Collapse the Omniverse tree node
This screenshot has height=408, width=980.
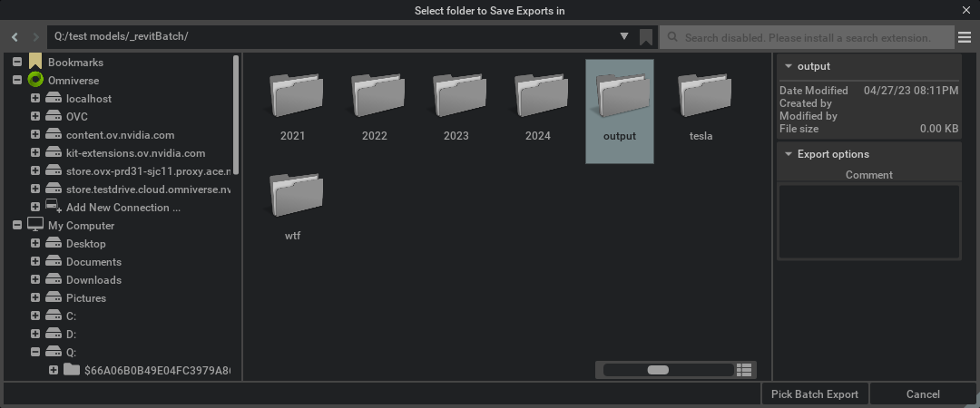17,81
